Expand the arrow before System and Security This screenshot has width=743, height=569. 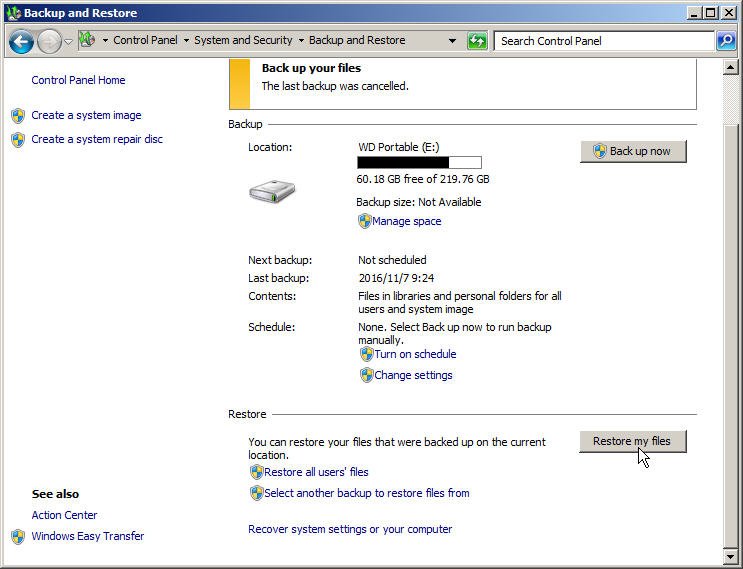point(186,41)
